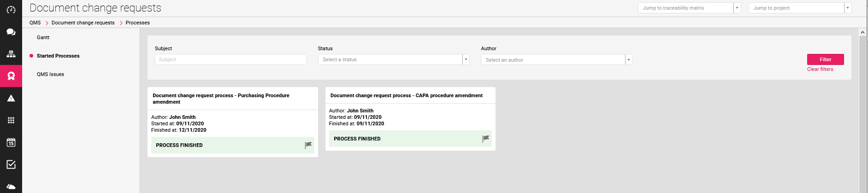The width and height of the screenshot is (868, 193).
Task: Open the dashboard speedometer icon
Action: [x=11, y=10]
